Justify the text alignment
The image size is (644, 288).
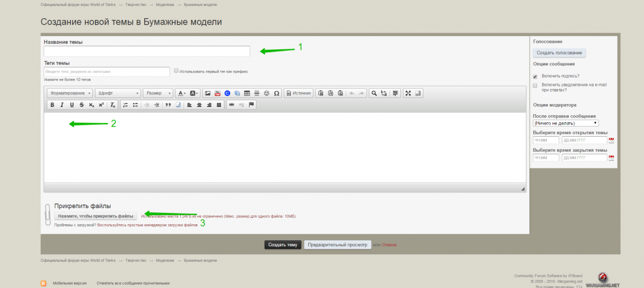[219, 105]
